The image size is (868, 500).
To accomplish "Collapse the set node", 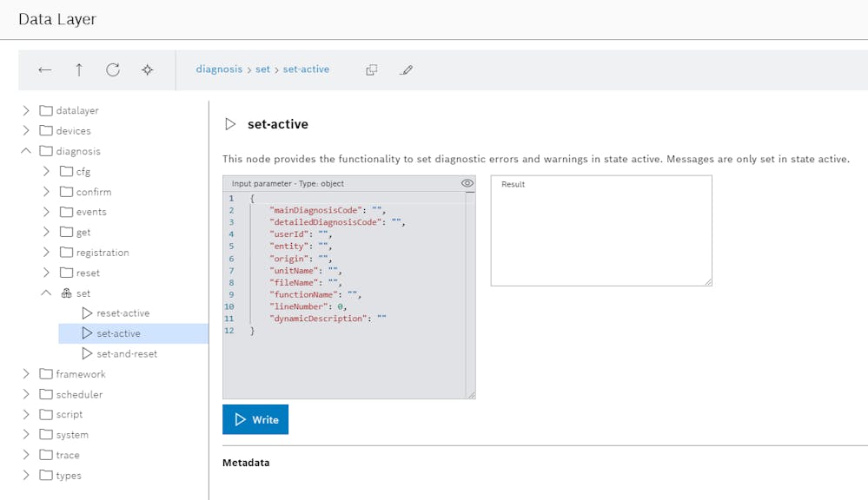I will click(47, 293).
